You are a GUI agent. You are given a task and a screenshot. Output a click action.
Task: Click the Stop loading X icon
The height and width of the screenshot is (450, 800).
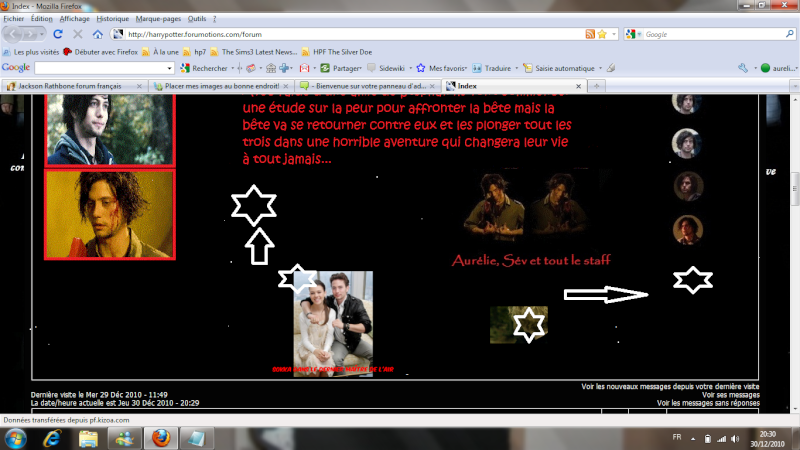pos(78,34)
